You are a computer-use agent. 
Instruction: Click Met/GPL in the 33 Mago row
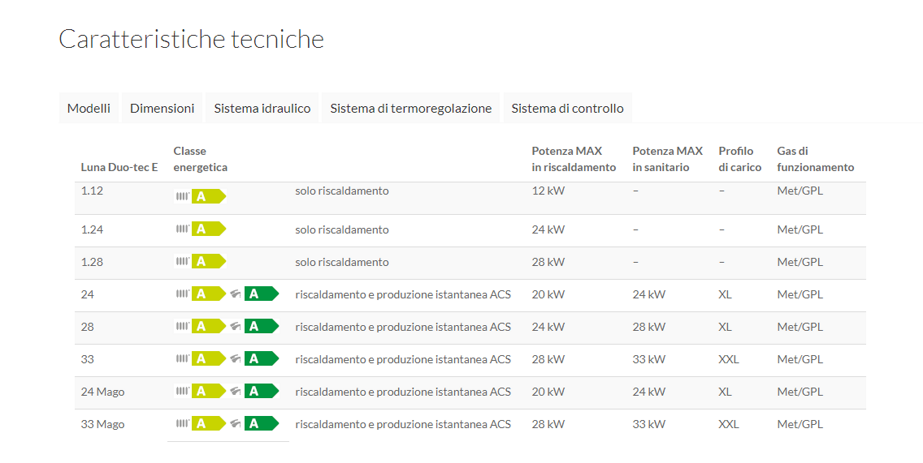click(799, 424)
